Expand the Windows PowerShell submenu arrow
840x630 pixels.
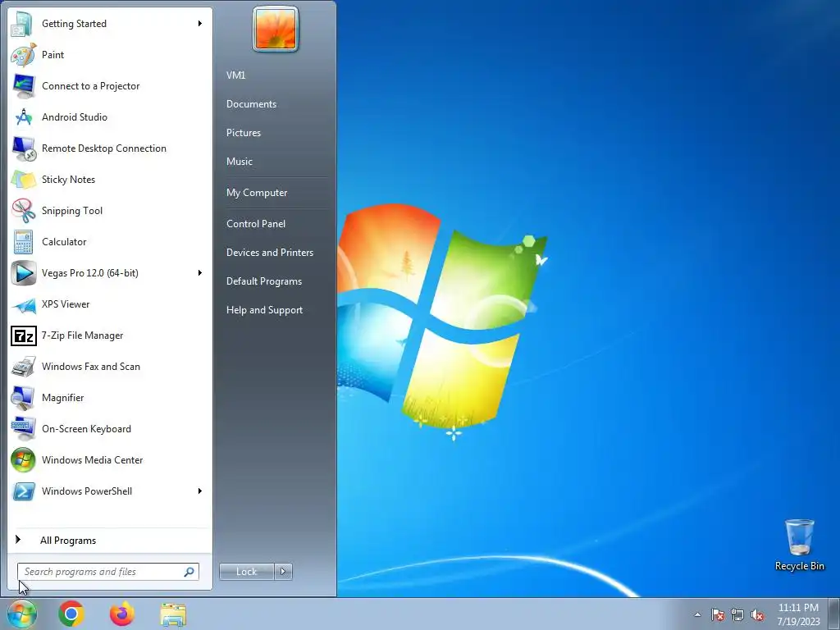click(200, 491)
